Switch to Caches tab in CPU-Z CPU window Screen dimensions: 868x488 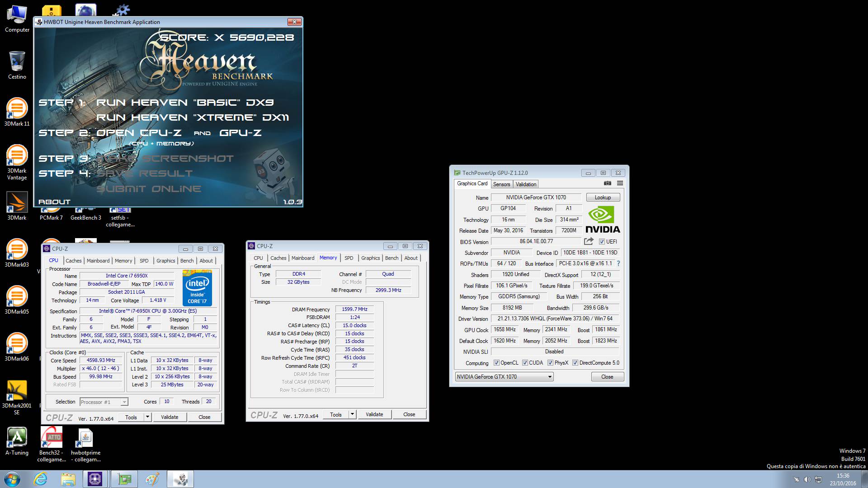[x=73, y=261]
